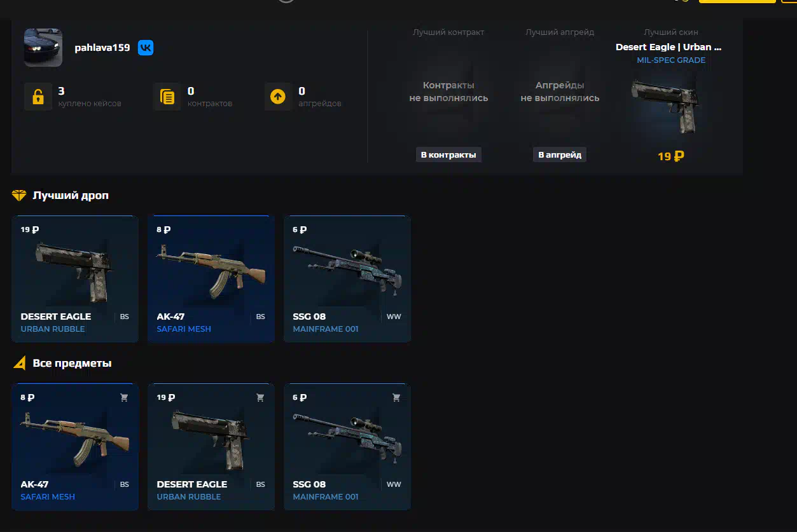Image resolution: width=797 pixels, height=532 pixels.
Task: Select SSG 08 Mainframe 001 best drop
Action: click(347, 279)
